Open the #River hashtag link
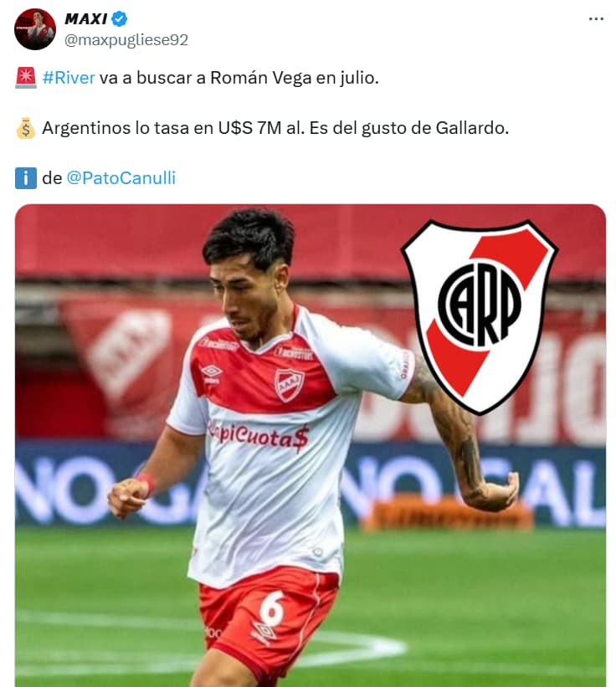The width and height of the screenshot is (616, 687). tap(69, 78)
